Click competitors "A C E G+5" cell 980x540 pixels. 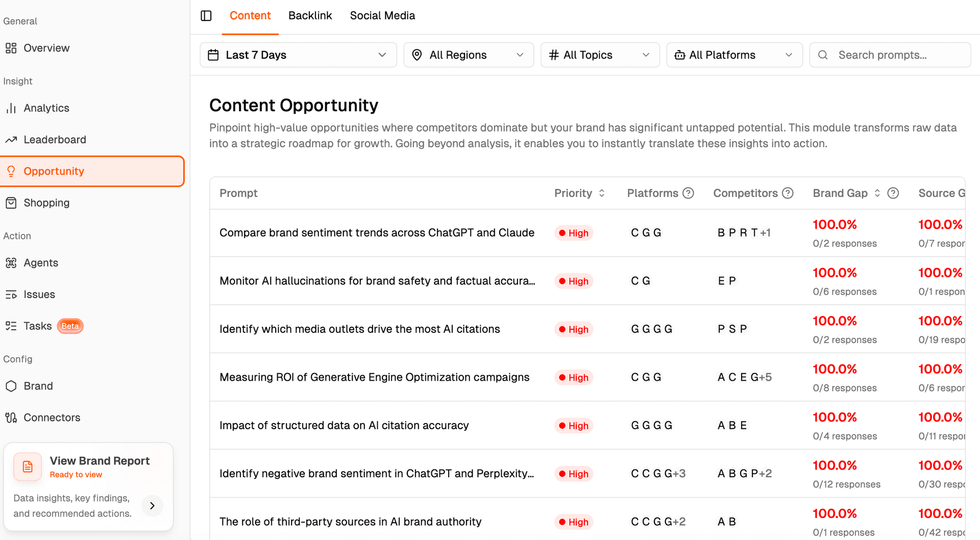744,377
